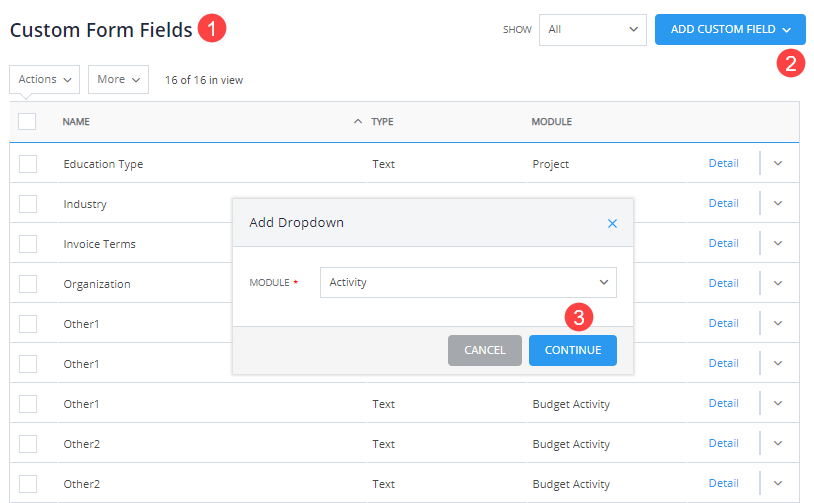Expand the row menu chevron for Education Type
Screen dimensions: 814x503
click(x=778, y=163)
